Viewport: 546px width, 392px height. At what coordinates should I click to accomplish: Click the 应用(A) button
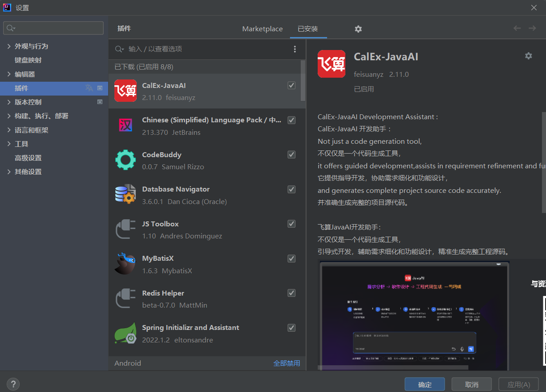coord(519,384)
